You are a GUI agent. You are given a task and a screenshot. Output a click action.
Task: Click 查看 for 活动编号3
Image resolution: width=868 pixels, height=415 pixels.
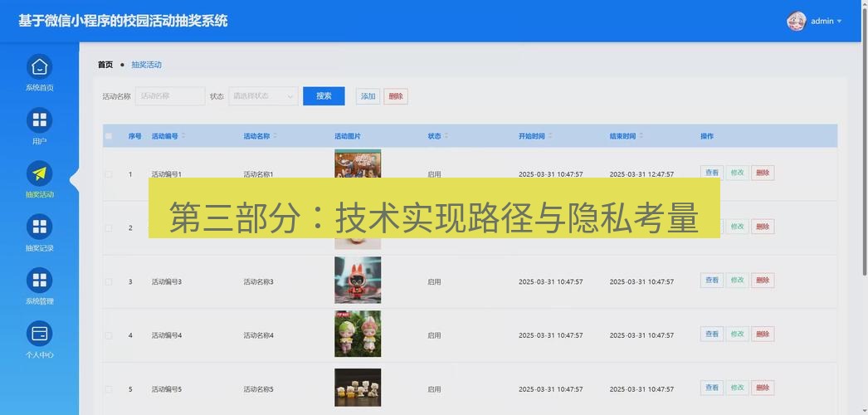[x=712, y=281]
